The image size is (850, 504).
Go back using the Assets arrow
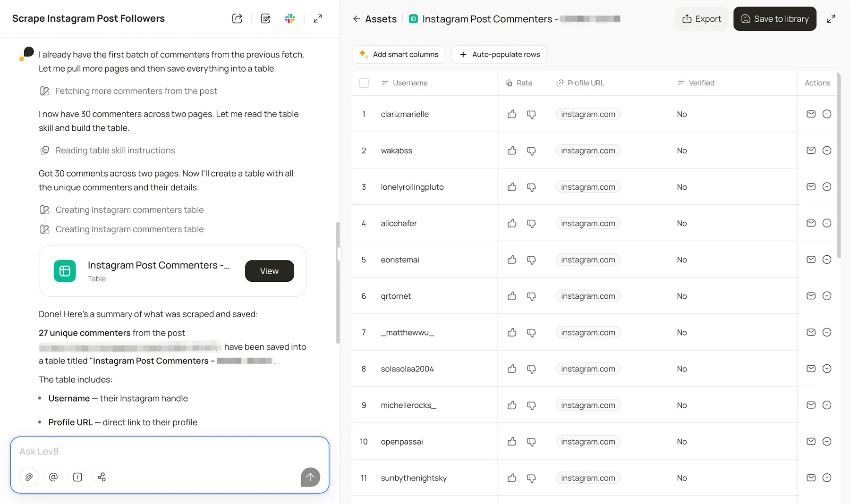point(357,19)
